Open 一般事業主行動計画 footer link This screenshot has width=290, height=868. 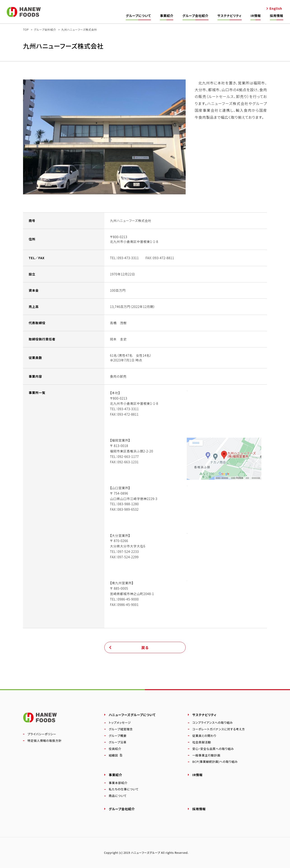coord(206,755)
